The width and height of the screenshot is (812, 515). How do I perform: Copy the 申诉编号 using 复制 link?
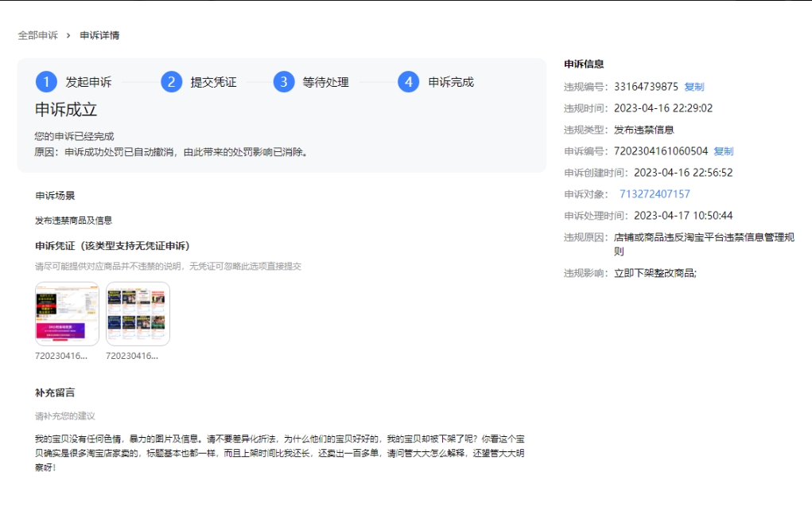click(723, 151)
